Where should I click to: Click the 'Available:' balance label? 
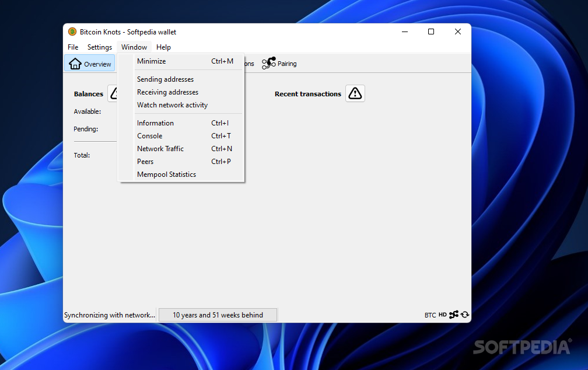coord(87,111)
